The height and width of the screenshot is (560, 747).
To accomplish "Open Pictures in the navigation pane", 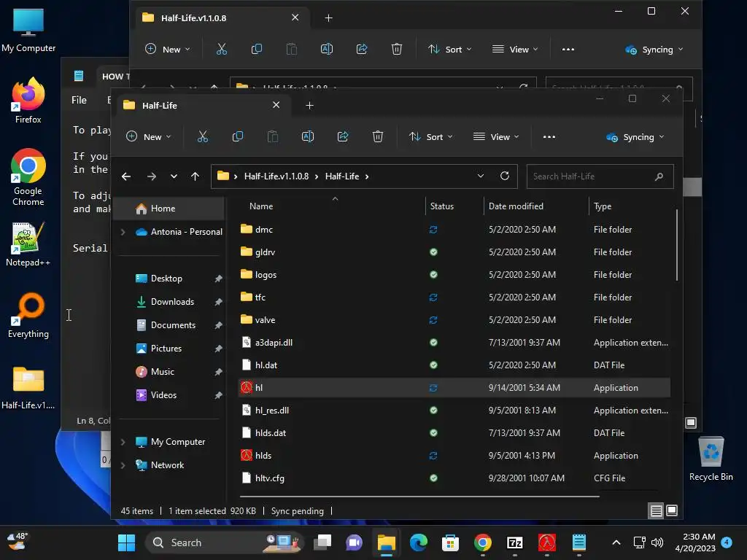I will click(166, 349).
